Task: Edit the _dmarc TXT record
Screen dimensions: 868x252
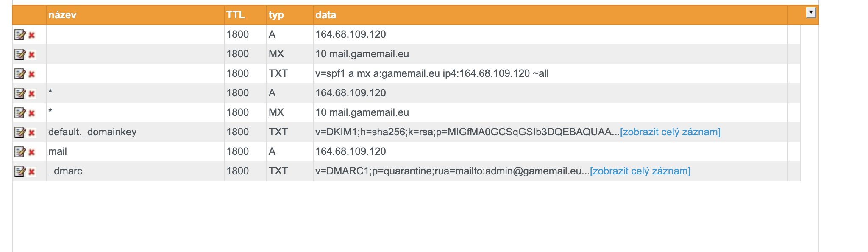Action: click(x=20, y=171)
